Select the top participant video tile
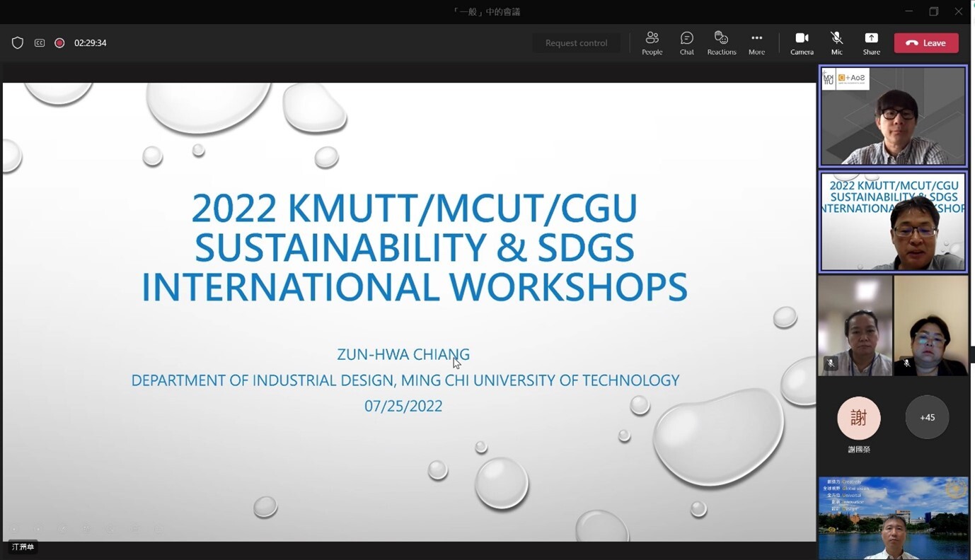The image size is (975, 560). [x=893, y=115]
